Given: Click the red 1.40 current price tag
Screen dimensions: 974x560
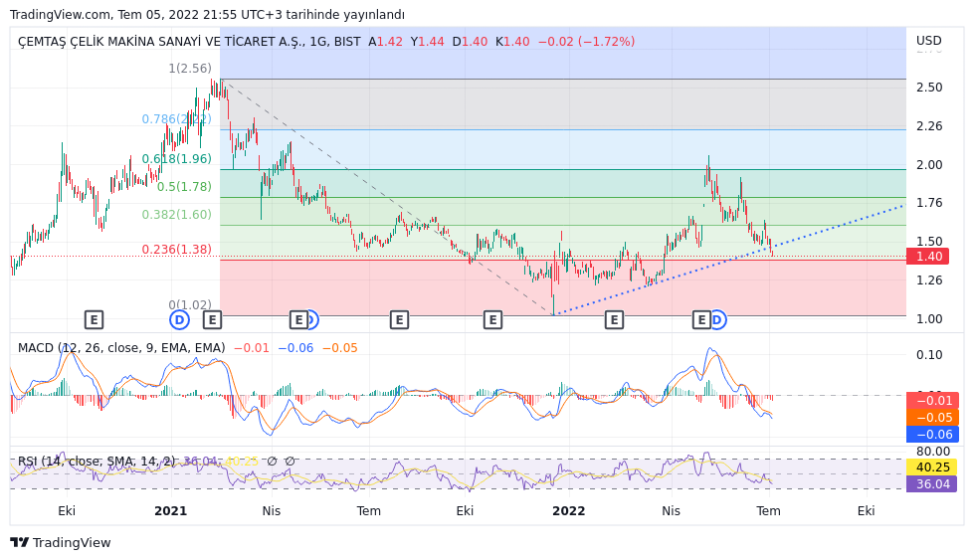Looking at the screenshot, I should tap(927, 257).
